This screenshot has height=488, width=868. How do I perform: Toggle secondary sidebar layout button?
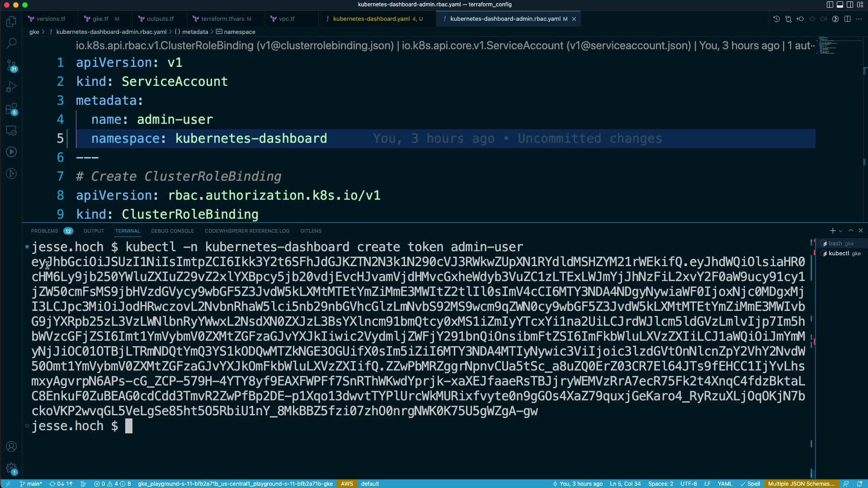point(849,5)
